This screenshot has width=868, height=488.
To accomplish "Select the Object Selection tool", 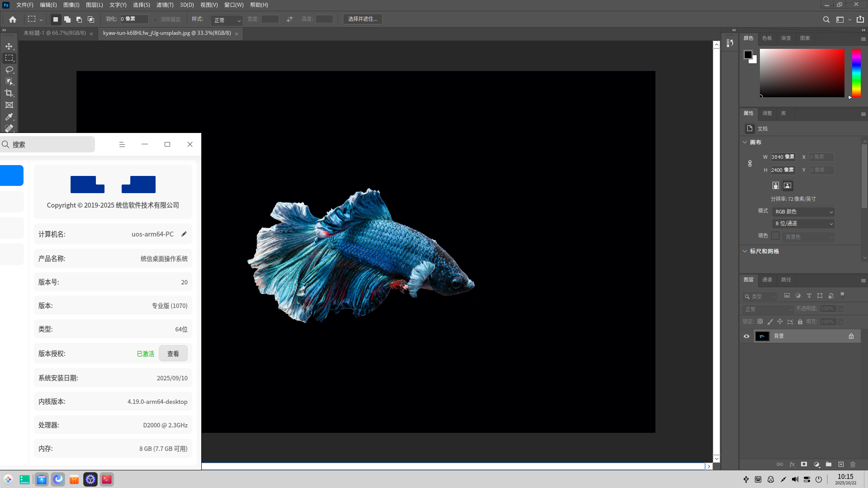I will (x=9, y=81).
